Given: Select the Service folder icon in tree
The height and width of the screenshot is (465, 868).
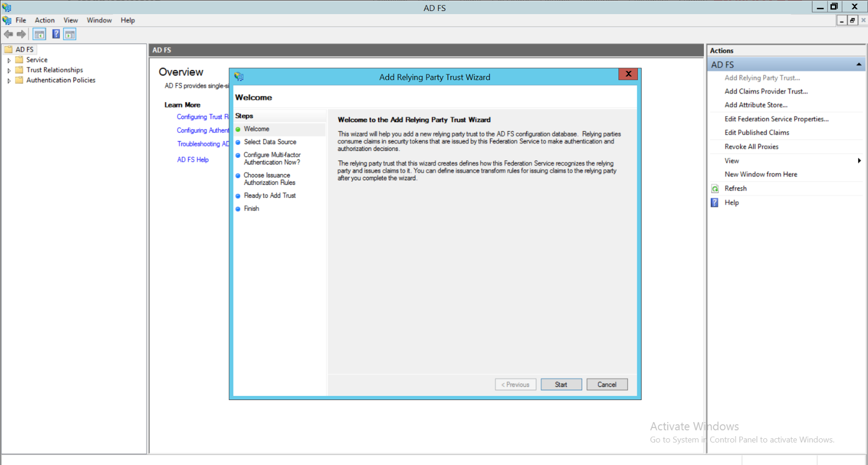Looking at the screenshot, I should [19, 60].
